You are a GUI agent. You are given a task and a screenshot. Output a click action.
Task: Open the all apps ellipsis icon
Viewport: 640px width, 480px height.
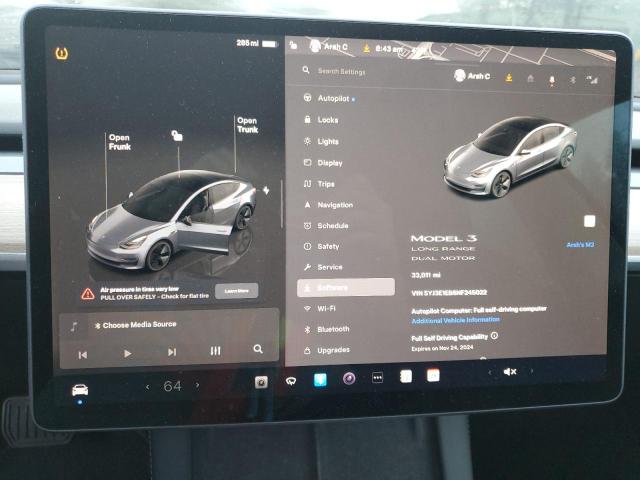point(378,378)
